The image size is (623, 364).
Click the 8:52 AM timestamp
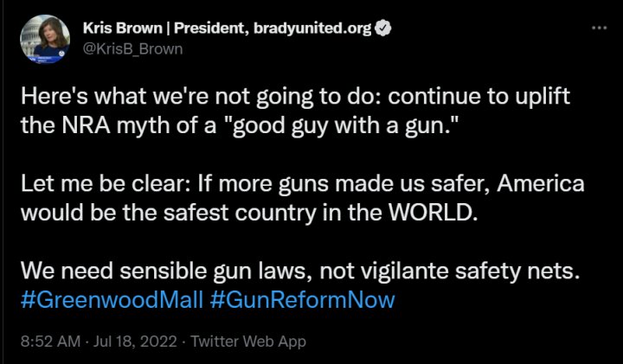[50, 342]
